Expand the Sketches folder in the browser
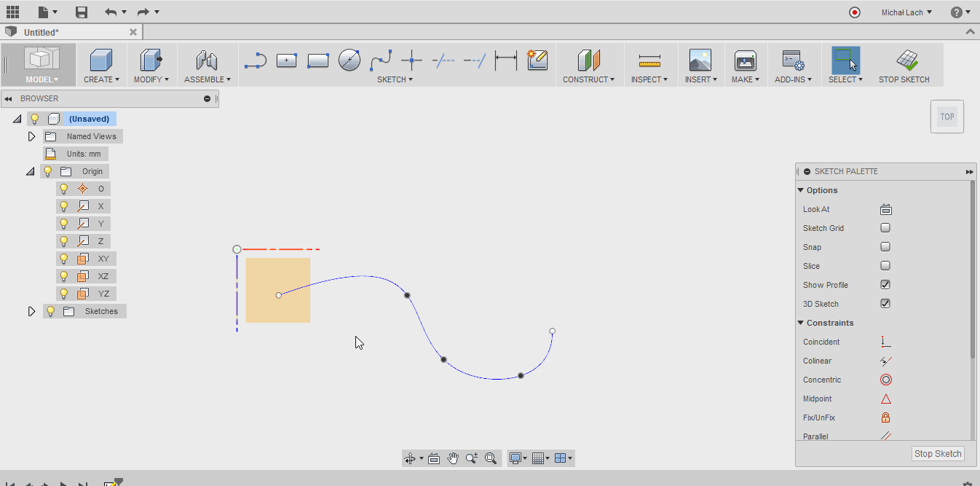This screenshot has height=486, width=980. [31, 310]
